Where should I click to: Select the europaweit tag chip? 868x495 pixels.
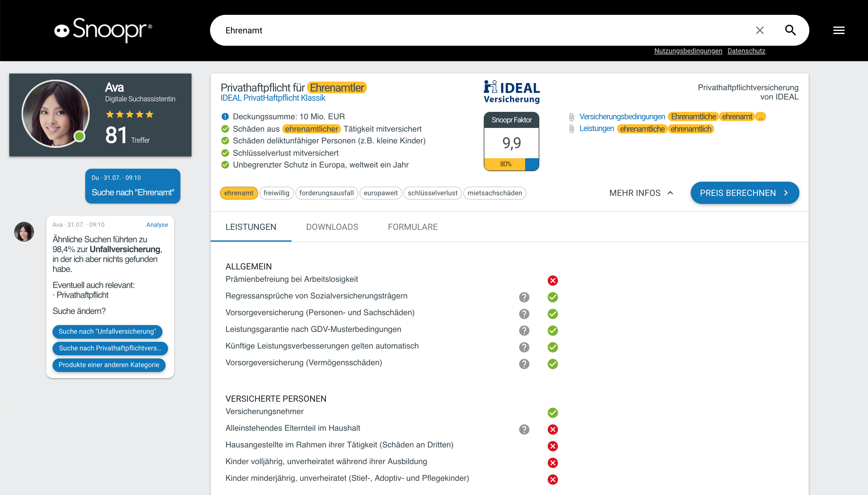[380, 193]
